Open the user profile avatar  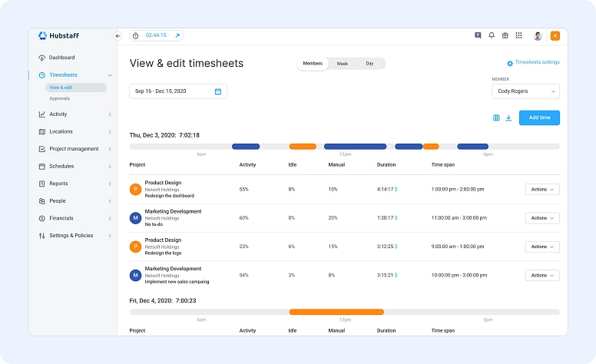coord(538,35)
